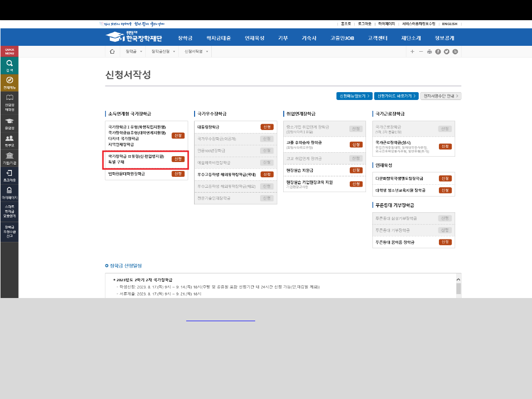The height and width of the screenshot is (399, 532).
Task: Click the QUICK MENU header
Action: click(x=9, y=51)
